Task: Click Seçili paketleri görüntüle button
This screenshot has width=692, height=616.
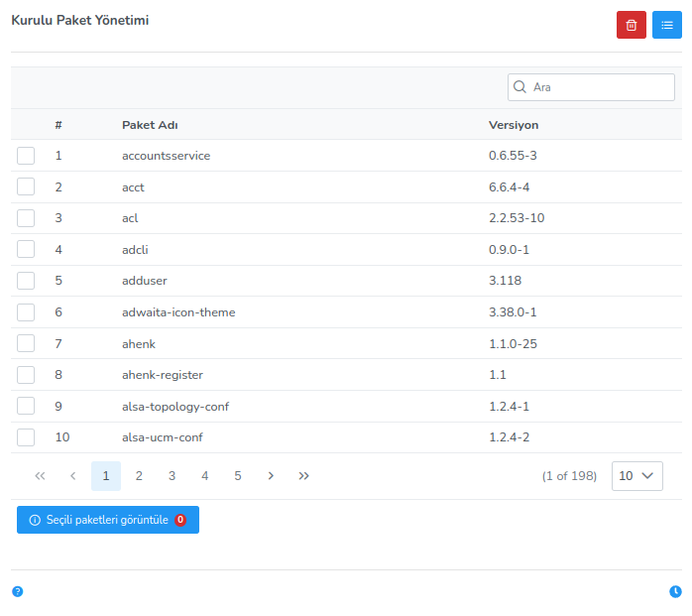Action: tap(107, 520)
